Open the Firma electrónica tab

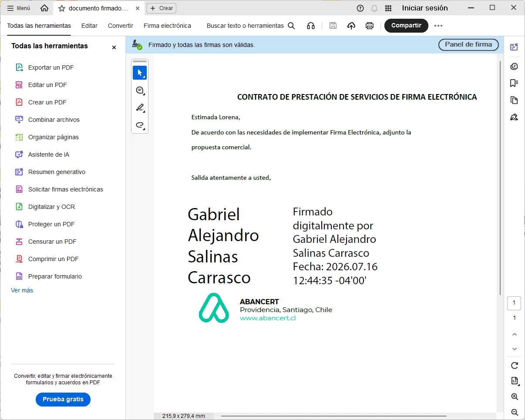[167, 26]
